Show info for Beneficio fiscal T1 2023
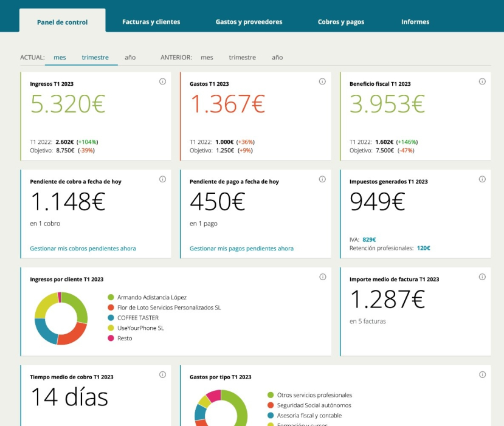Image resolution: width=504 pixels, height=426 pixels. (x=481, y=81)
